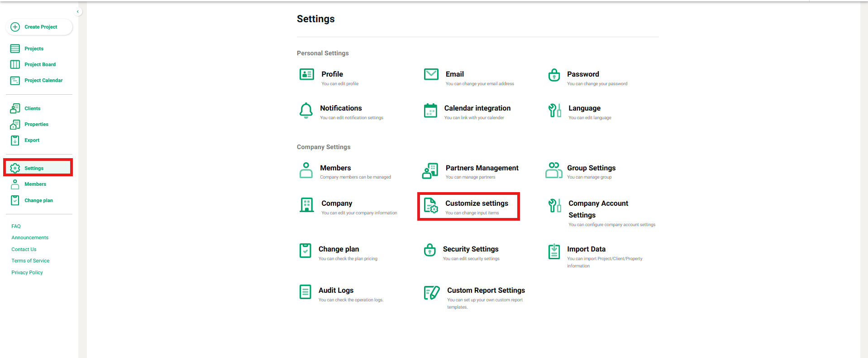Open Customize settings option
The height and width of the screenshot is (358, 868).
[476, 203]
